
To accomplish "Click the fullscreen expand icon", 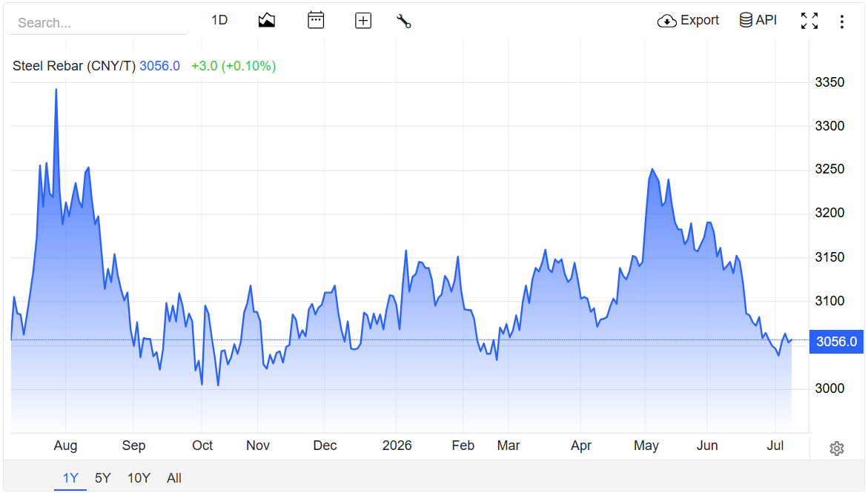I will pyautogui.click(x=809, y=21).
